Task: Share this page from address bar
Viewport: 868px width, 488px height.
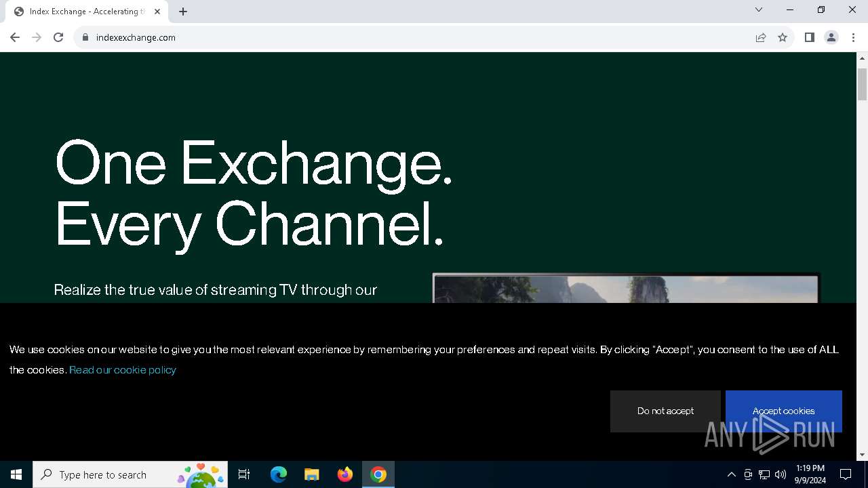Action: coord(761,37)
